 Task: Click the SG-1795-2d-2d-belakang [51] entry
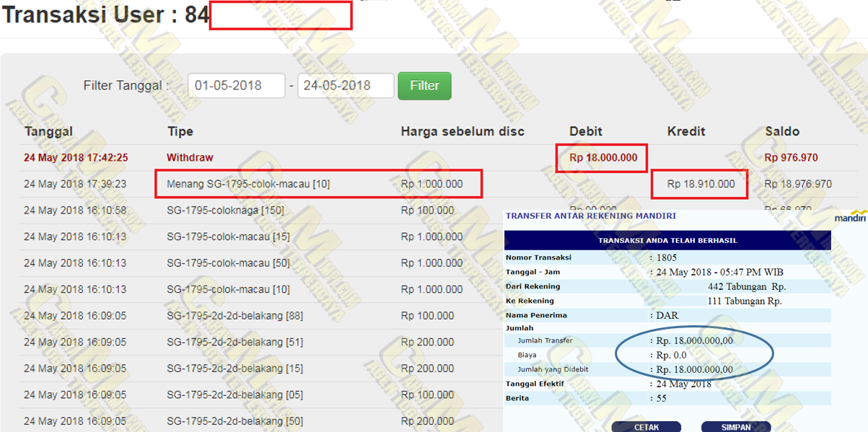tap(234, 343)
